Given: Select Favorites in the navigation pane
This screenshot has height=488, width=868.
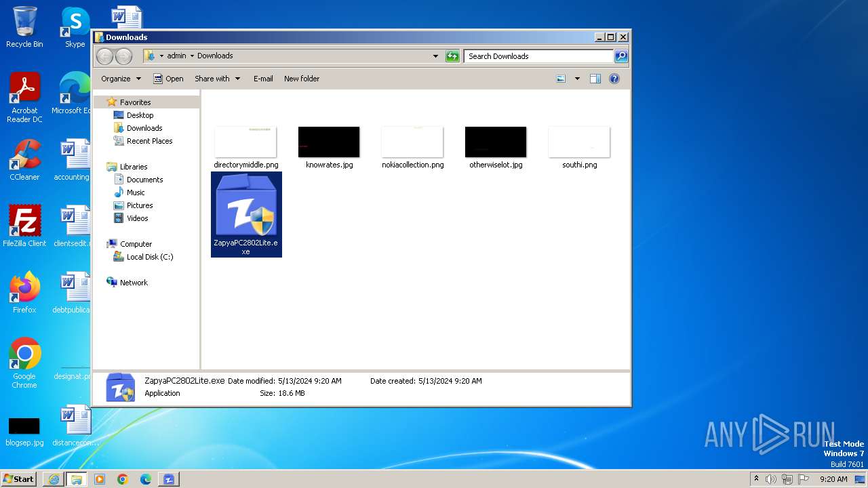Looking at the screenshot, I should (135, 102).
